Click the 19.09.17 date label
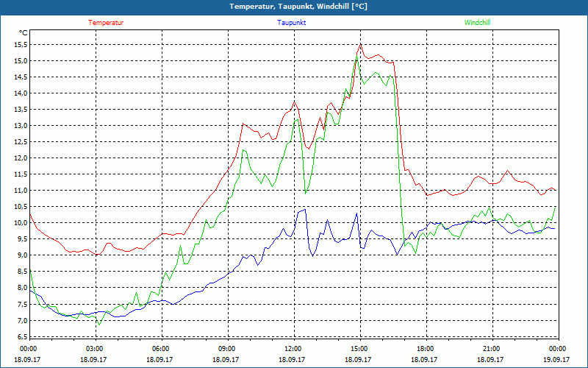Screen dimensions: 588x368 tap(556, 359)
